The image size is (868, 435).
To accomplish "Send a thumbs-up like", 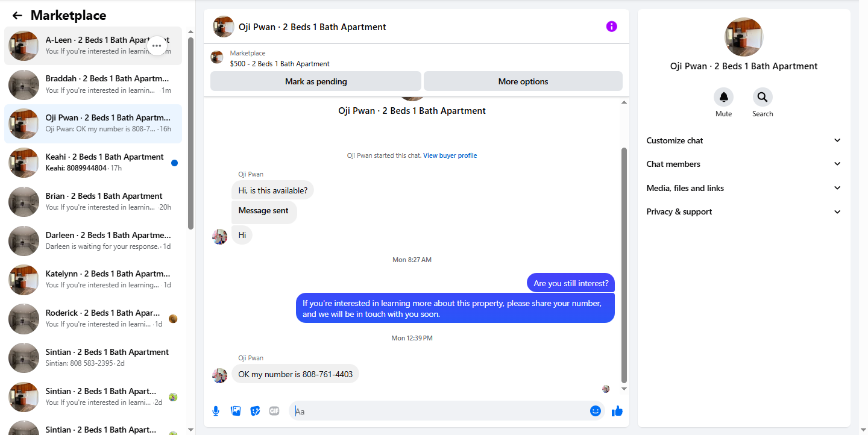I will tap(617, 411).
